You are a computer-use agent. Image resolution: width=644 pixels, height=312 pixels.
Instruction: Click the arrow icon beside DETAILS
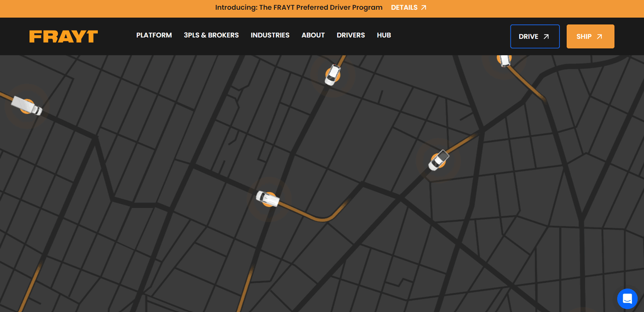click(424, 8)
